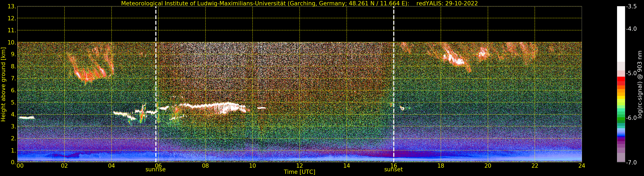Click the white top section of the colorbar
Viewport: 644px width, 176px height.
(x=621, y=34)
